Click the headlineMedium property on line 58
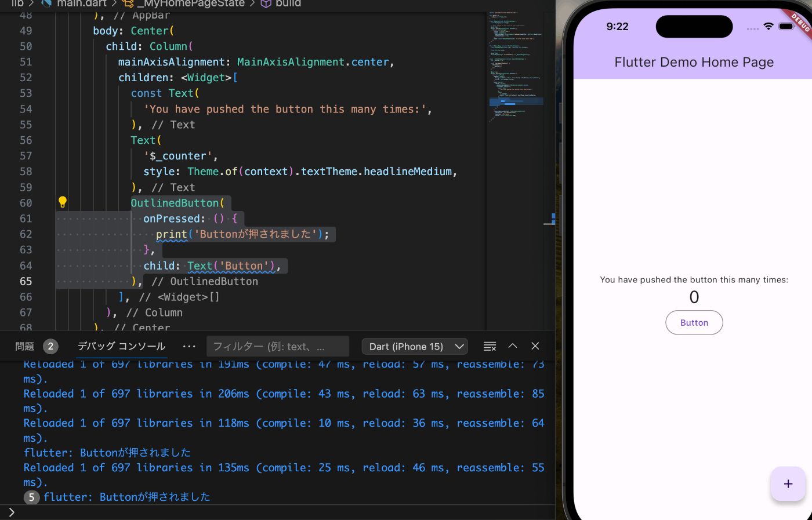 tap(408, 172)
